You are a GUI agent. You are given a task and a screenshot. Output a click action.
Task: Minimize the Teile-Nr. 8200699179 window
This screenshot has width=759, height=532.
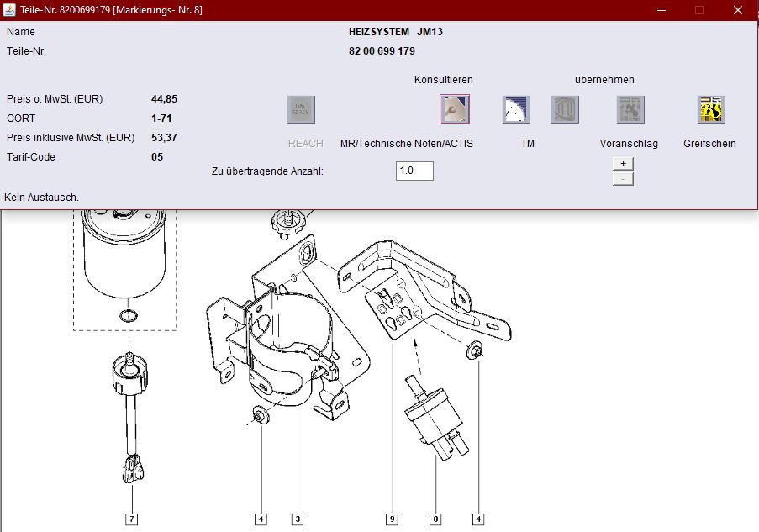tap(661, 10)
